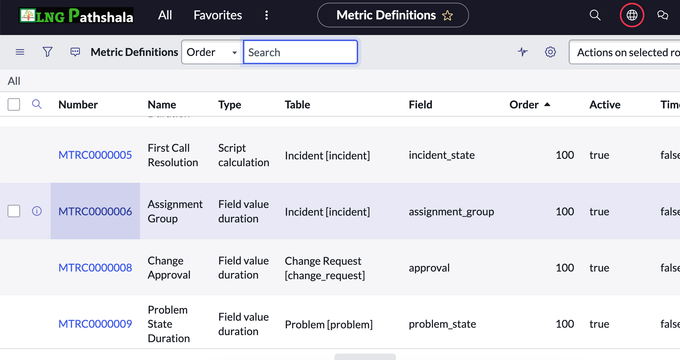Click the assignment_group field cell

(451, 212)
